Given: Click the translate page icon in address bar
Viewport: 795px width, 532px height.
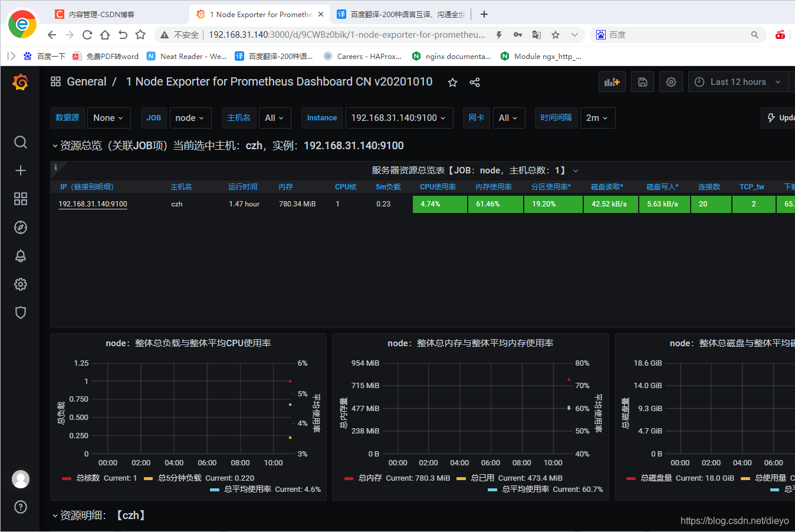Looking at the screenshot, I should 537,35.
